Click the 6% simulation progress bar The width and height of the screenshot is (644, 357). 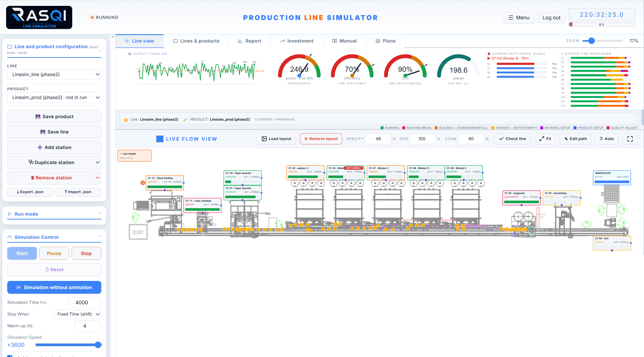click(x=602, y=25)
